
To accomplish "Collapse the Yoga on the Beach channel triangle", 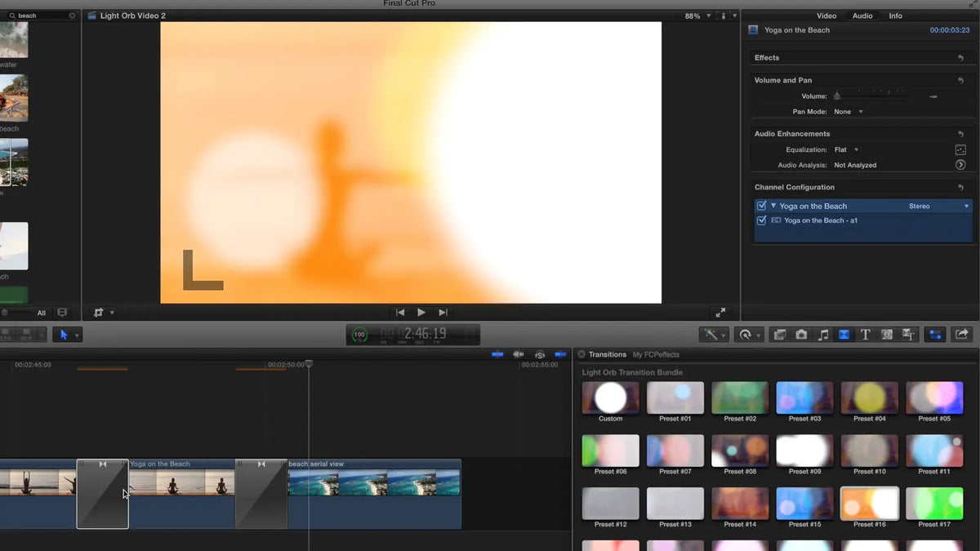I will pyautogui.click(x=773, y=207).
